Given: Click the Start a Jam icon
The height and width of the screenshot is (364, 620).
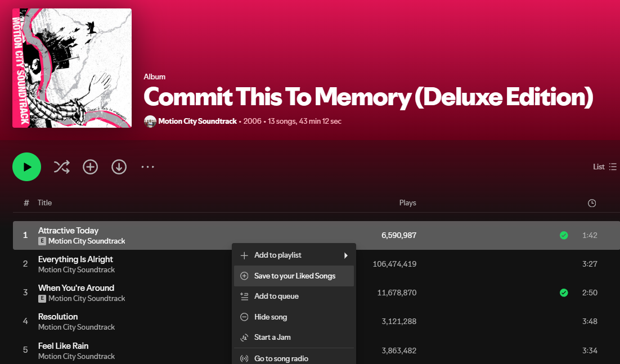Looking at the screenshot, I should (244, 338).
